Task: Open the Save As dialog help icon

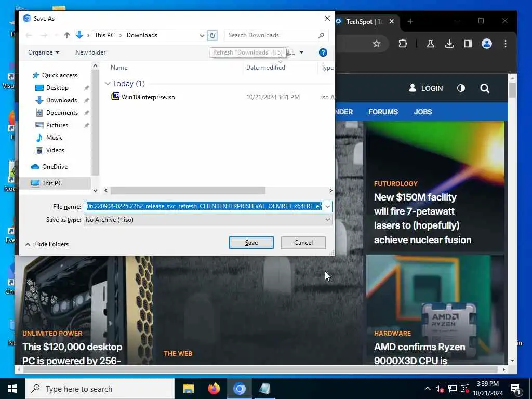Action: [x=323, y=52]
